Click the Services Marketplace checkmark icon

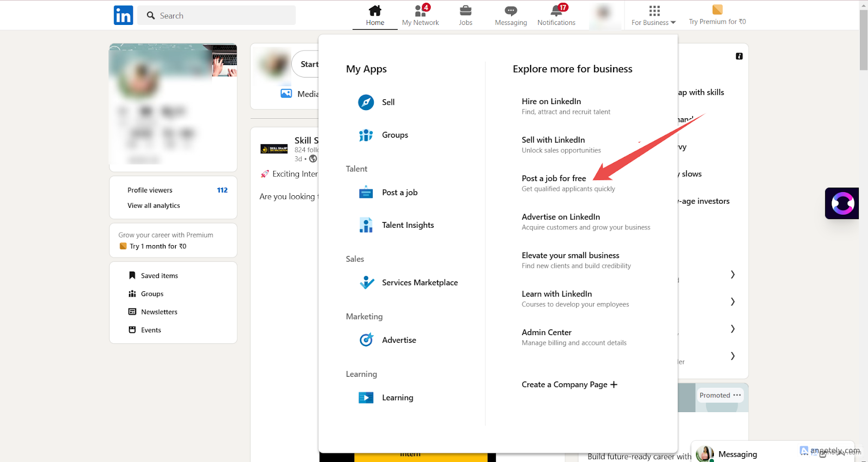click(x=367, y=283)
